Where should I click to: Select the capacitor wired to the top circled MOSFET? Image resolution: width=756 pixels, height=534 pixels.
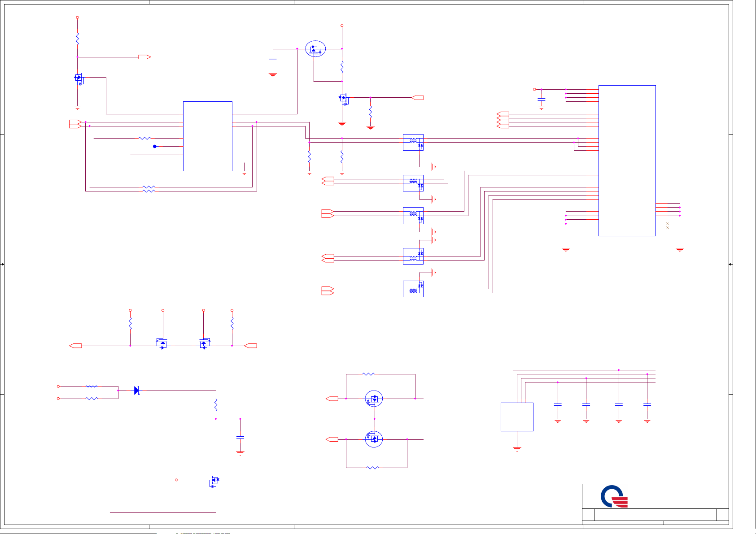273,59
